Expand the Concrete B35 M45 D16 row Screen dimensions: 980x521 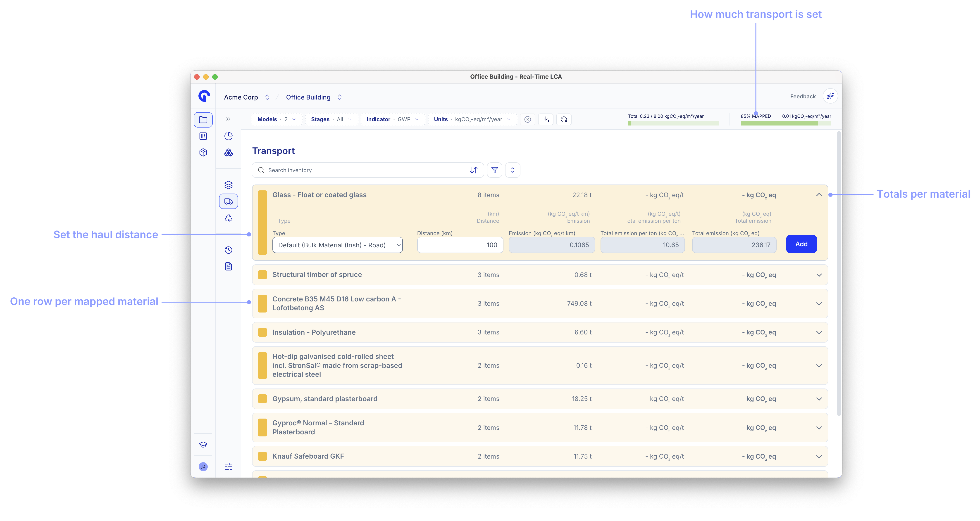pyautogui.click(x=819, y=304)
